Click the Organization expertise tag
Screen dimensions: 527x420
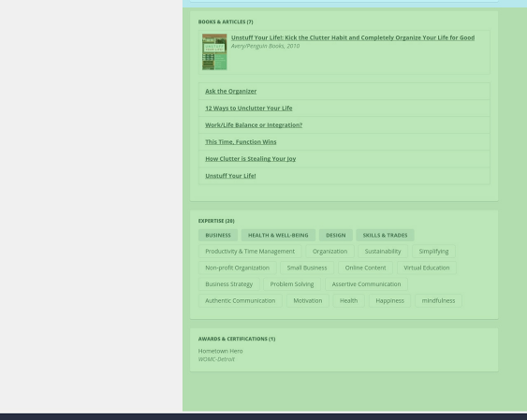(x=330, y=251)
